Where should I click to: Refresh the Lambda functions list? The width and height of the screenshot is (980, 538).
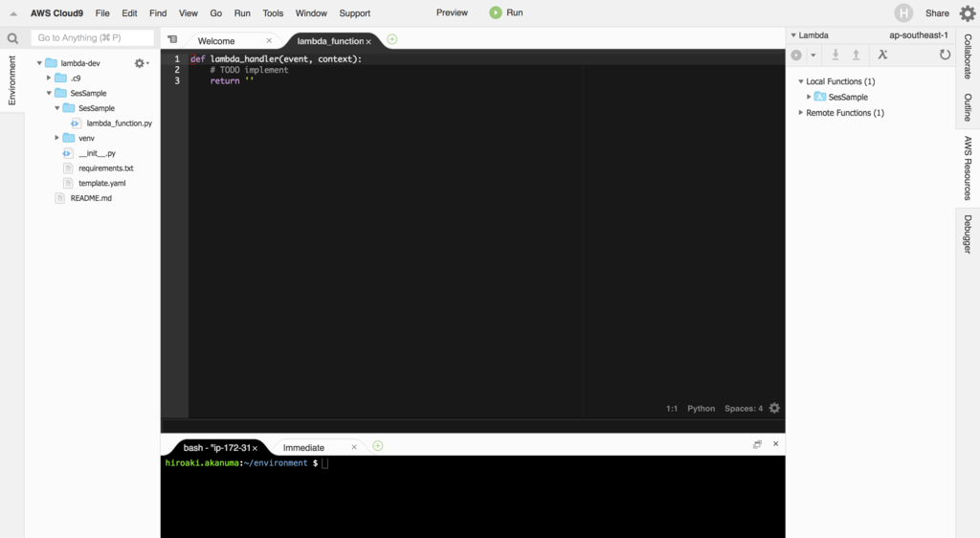coord(945,55)
